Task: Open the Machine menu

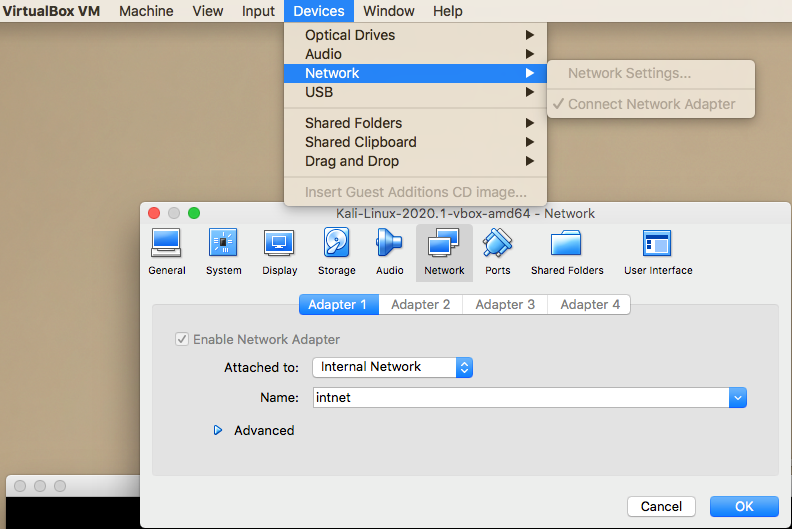Action: pyautogui.click(x=146, y=11)
